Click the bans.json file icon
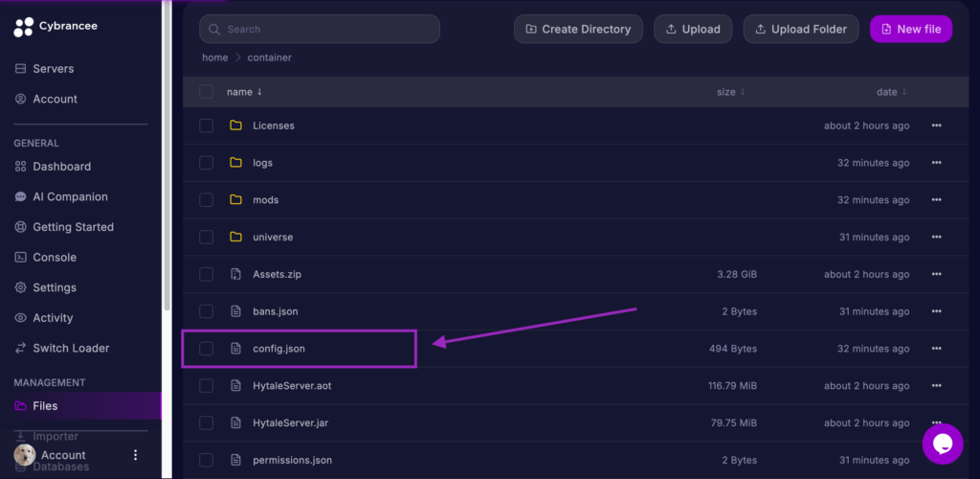The image size is (980, 479). coord(235,311)
